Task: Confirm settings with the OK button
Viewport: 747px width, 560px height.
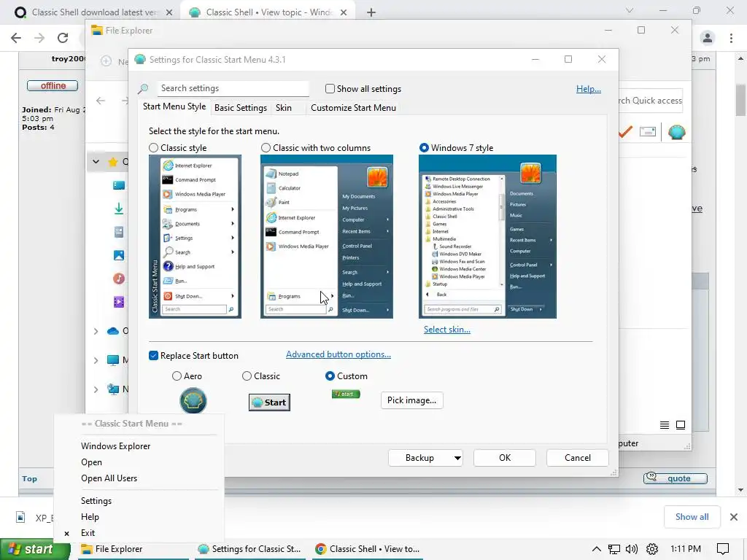Action: point(505,458)
